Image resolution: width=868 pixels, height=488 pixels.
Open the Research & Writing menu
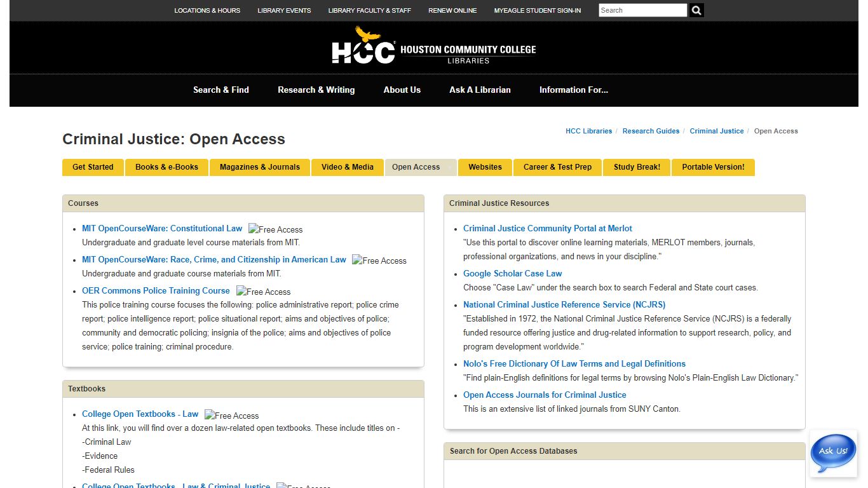pos(316,90)
